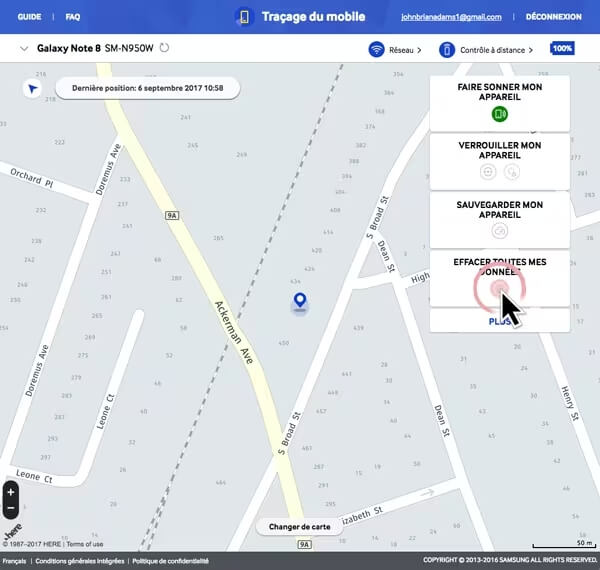Viewport: 600px width, 570px height.
Task: Click the HERE logo on map
Action: (x=13, y=531)
